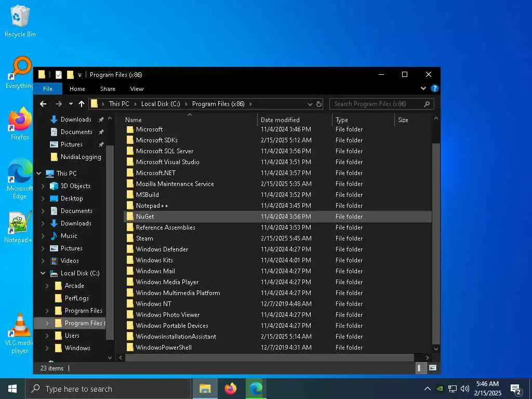Image resolution: width=532 pixels, height=399 pixels.
Task: Go back with the Back arrow
Action: point(43,104)
